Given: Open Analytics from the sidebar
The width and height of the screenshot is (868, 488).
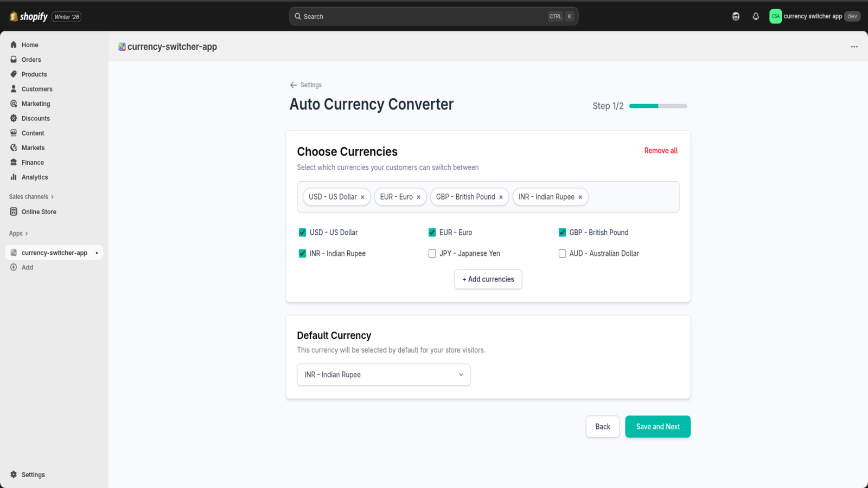Looking at the screenshot, I should (x=34, y=177).
